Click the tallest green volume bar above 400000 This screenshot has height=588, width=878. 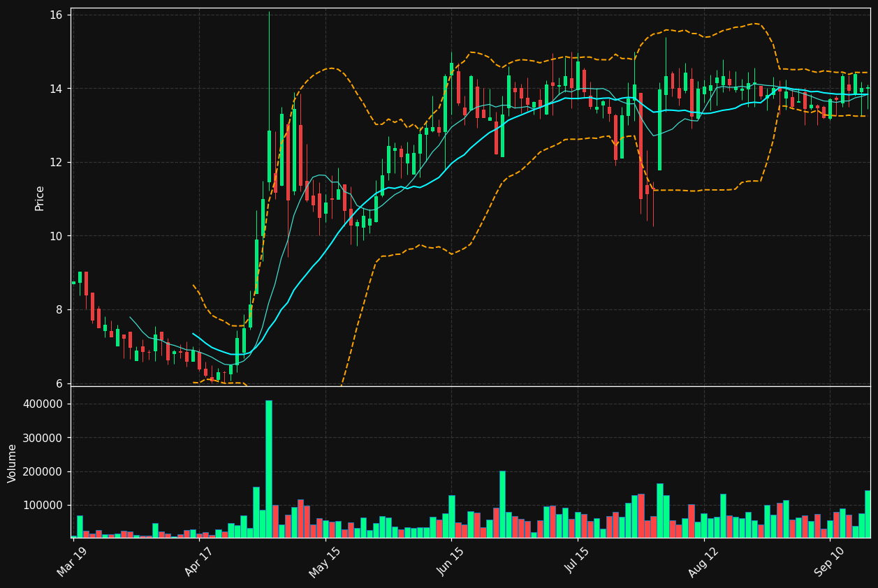(269, 469)
